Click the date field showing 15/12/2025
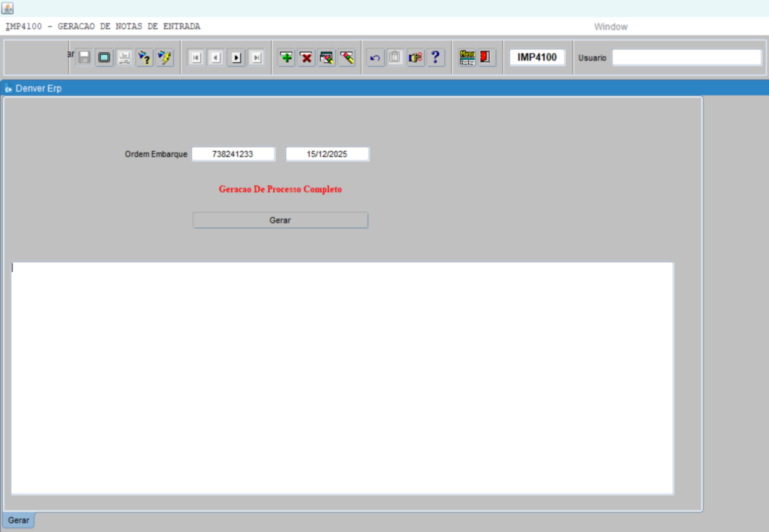This screenshot has width=769, height=532. click(327, 154)
